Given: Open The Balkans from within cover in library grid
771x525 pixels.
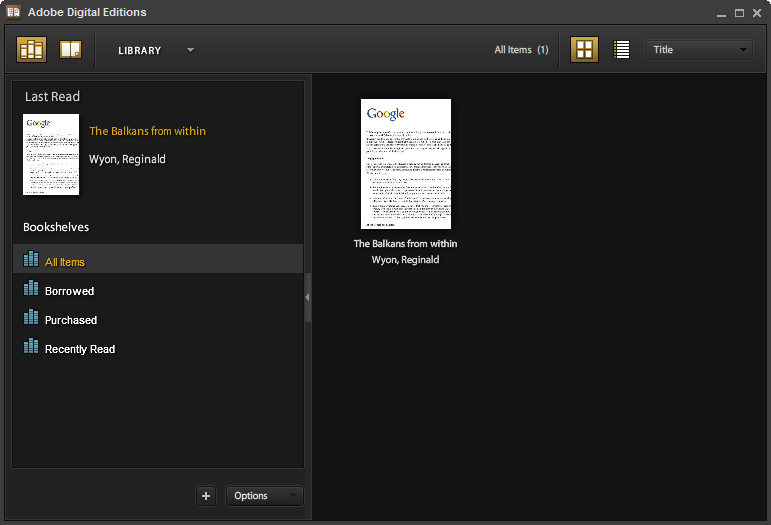Looking at the screenshot, I should [406, 164].
